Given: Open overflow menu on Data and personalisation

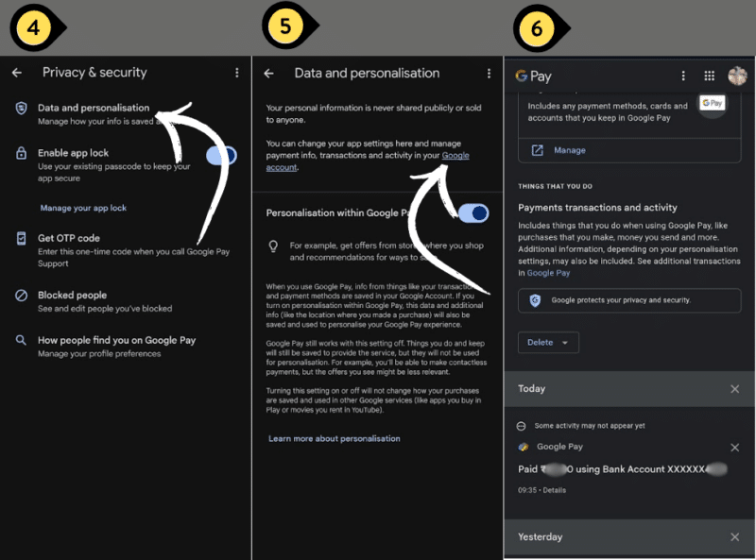Looking at the screenshot, I should [489, 73].
